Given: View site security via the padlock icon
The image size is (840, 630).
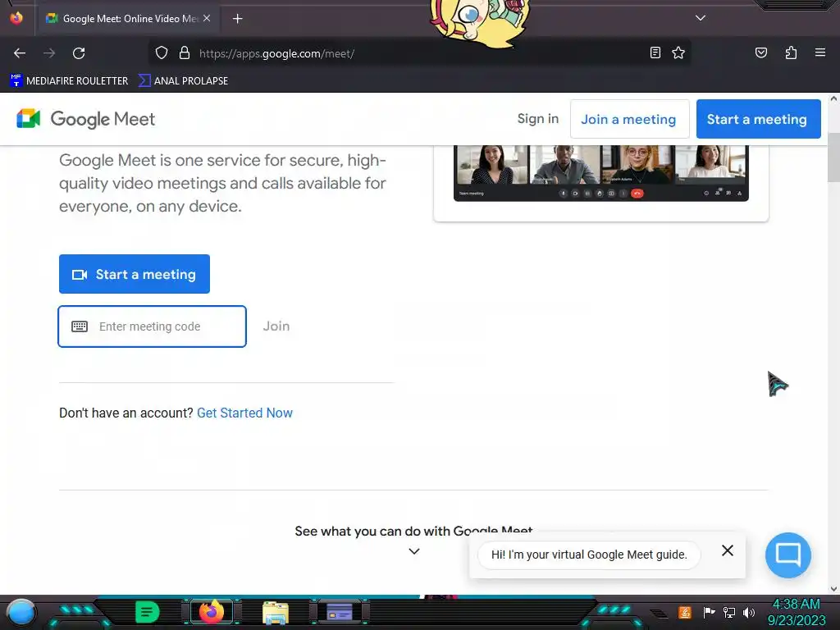Looking at the screenshot, I should click(185, 52).
